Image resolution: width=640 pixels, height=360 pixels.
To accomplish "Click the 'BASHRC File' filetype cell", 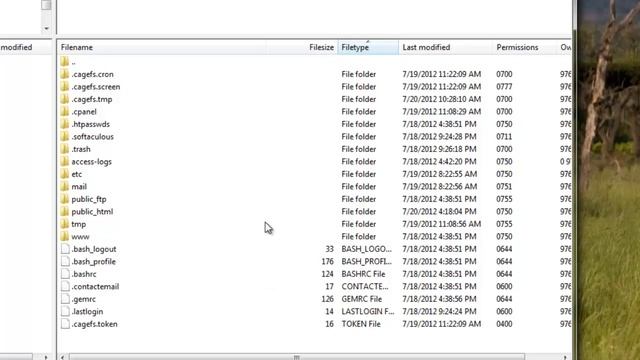I will (363, 274).
